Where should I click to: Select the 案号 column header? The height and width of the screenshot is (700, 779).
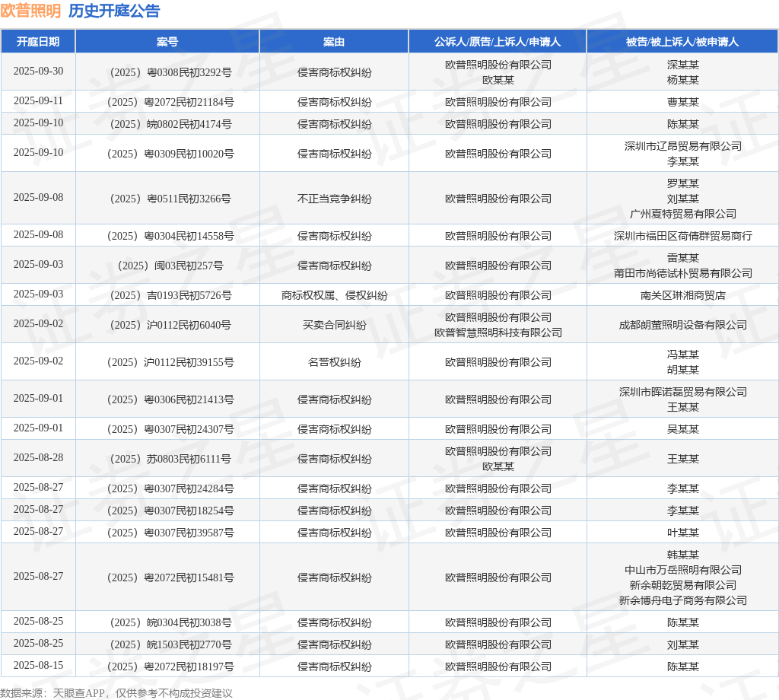pos(167,42)
